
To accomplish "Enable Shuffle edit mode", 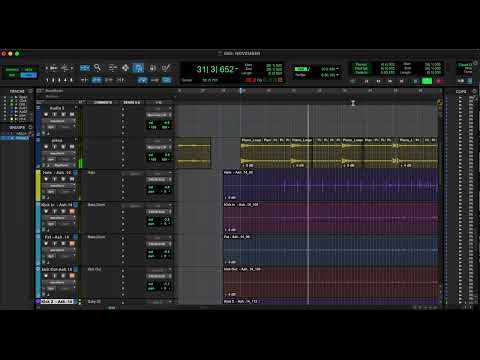I will coord(12,70).
